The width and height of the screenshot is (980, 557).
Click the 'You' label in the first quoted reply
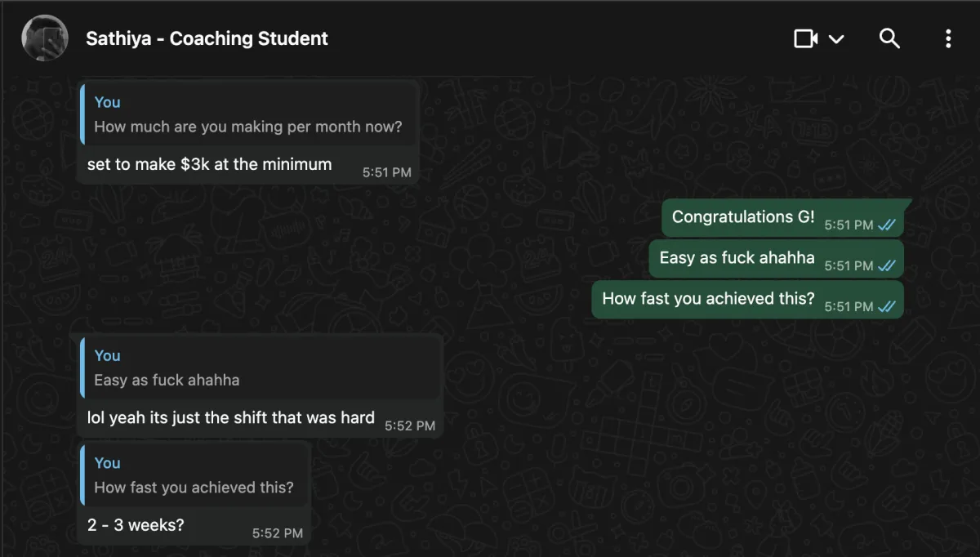pos(107,102)
